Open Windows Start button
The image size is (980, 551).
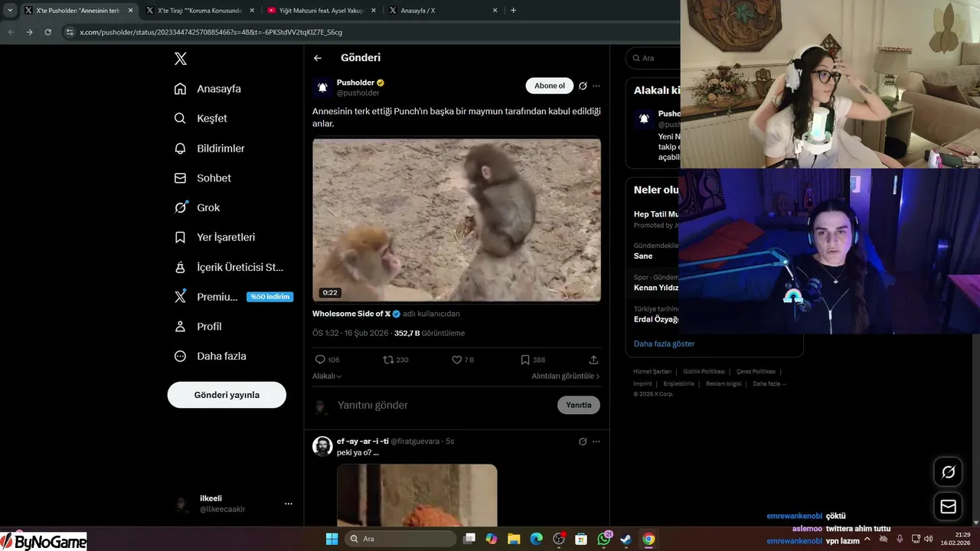click(332, 539)
